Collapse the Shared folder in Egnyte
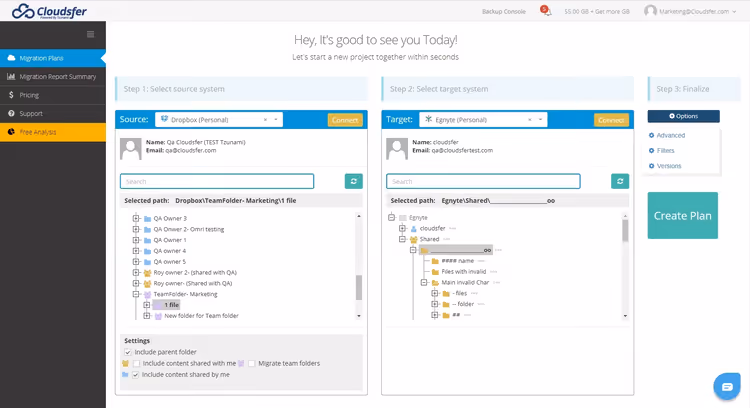 coord(402,239)
